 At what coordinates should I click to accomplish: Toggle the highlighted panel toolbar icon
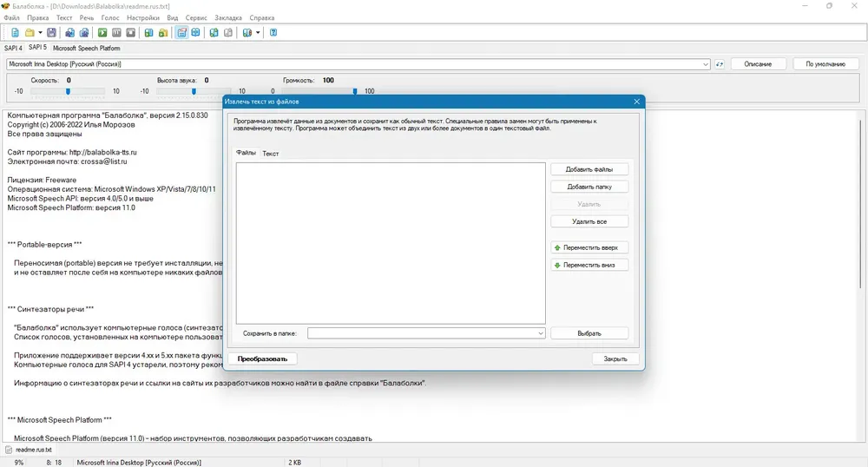181,33
